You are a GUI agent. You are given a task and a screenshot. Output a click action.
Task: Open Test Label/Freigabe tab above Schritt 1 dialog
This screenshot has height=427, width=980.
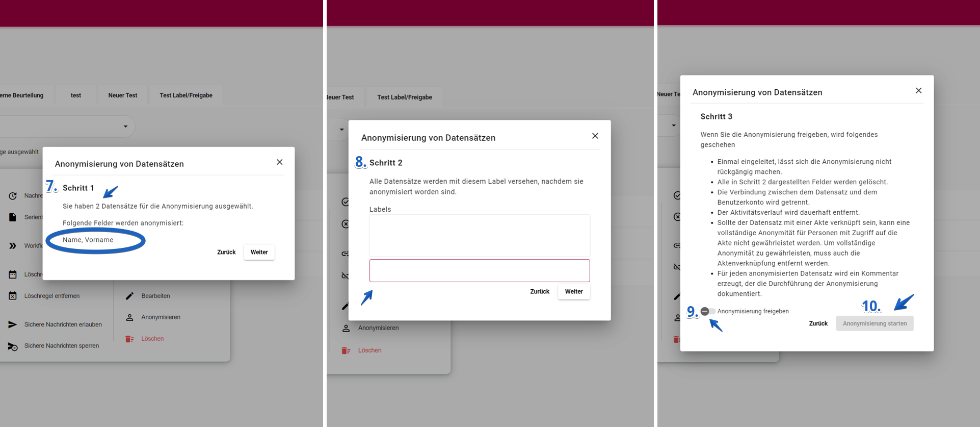(186, 95)
